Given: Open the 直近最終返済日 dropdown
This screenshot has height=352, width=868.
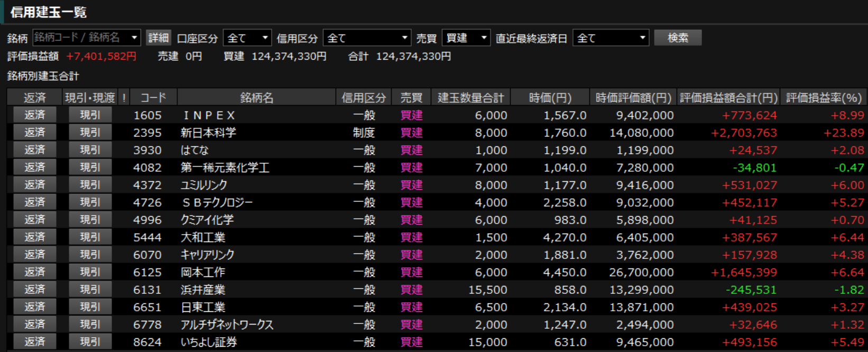Looking at the screenshot, I should point(611,38).
